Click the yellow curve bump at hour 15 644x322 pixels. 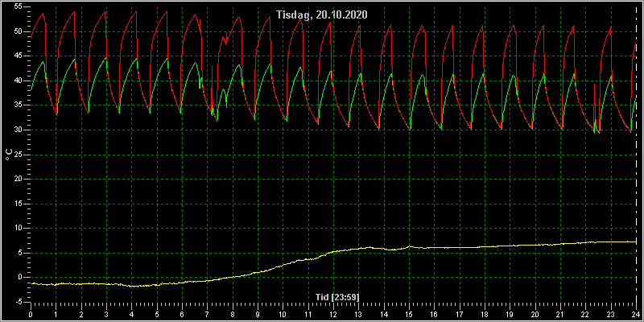[x=410, y=246]
